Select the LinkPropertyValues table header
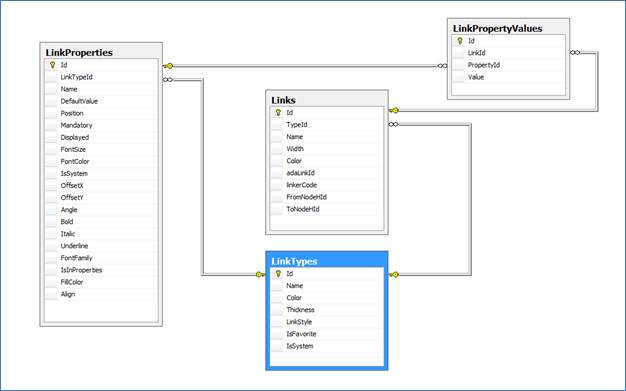This screenshot has width=626, height=391. click(x=508, y=28)
